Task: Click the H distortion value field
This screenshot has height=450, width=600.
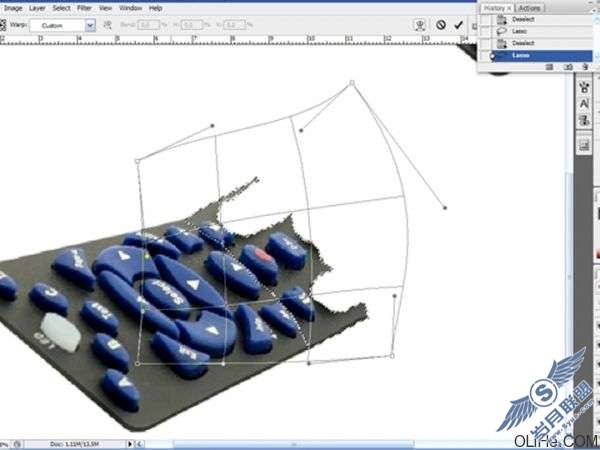Action: pos(191,25)
